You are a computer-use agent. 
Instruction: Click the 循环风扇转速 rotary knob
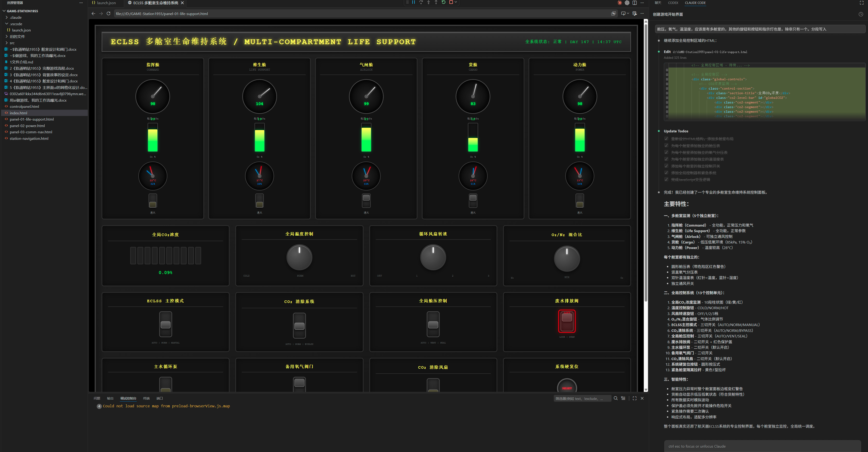[x=433, y=258]
